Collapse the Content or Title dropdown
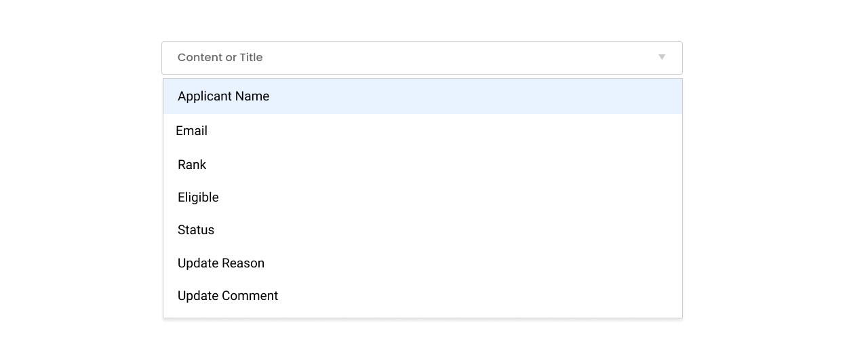The width and height of the screenshot is (868, 355). (x=662, y=57)
